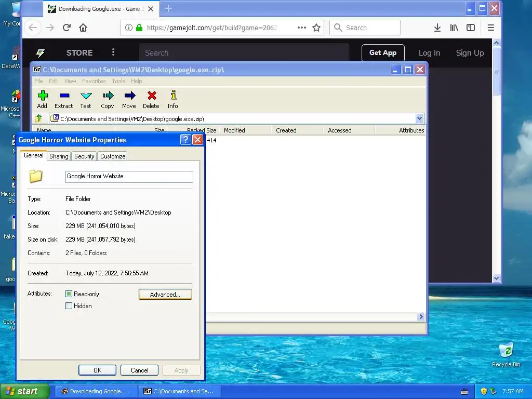This screenshot has width=532, height=399.
Task: Switch to 7-Zip taskbar item
Action: (x=180, y=391)
